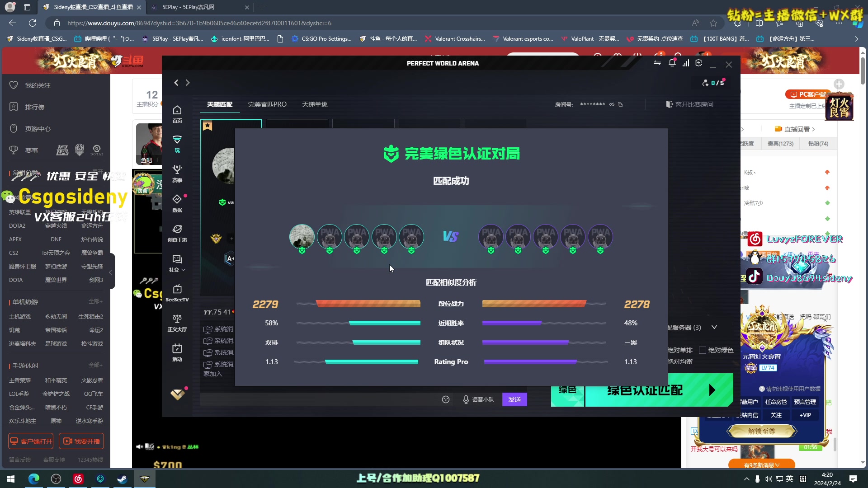Open 创意工坊 workshop icon
Image resolution: width=868 pixels, height=488 pixels.
tap(177, 233)
